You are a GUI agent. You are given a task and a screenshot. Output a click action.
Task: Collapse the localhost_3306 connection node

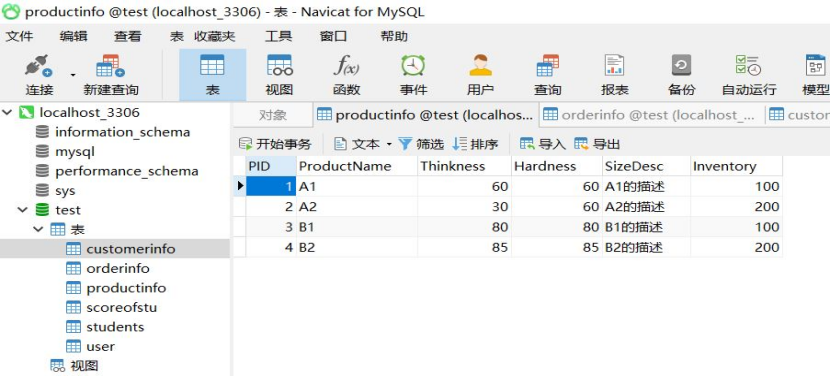click(x=7, y=112)
